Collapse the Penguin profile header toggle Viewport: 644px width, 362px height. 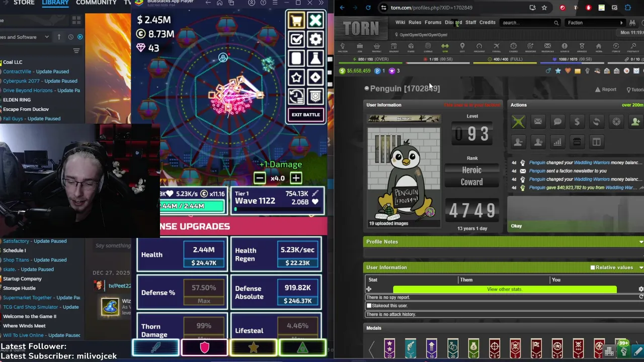366,88
